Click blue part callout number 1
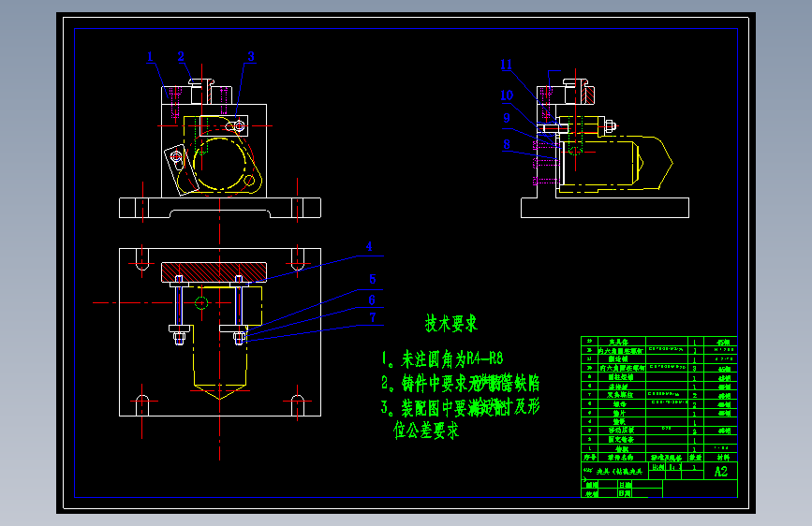 pyautogui.click(x=150, y=56)
